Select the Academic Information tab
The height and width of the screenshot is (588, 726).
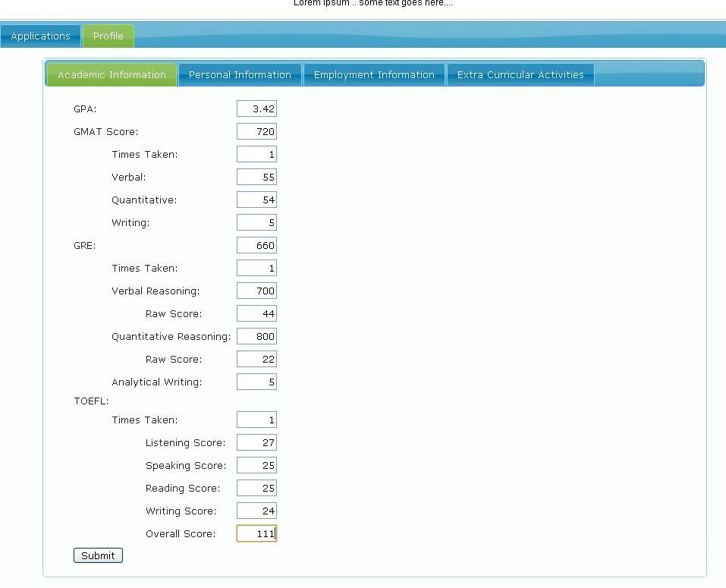112,75
